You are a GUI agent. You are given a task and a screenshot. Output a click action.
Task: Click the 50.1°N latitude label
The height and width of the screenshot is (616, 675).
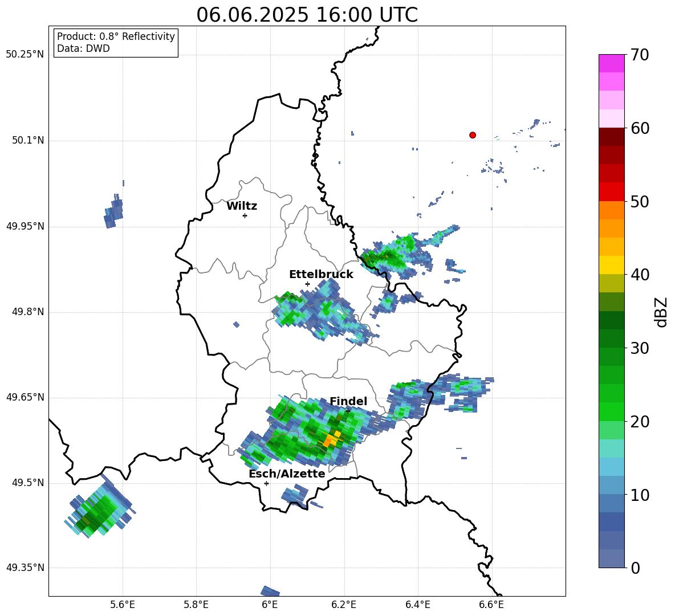click(x=28, y=140)
